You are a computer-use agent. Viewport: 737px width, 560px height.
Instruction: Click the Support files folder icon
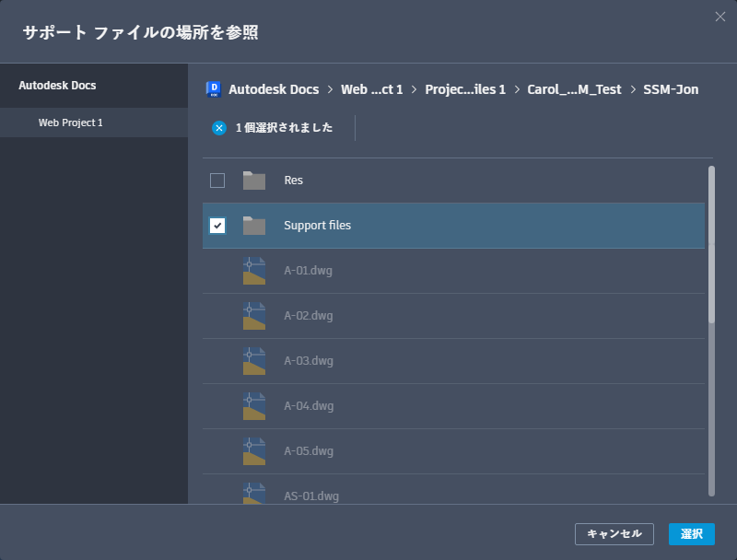tap(254, 226)
